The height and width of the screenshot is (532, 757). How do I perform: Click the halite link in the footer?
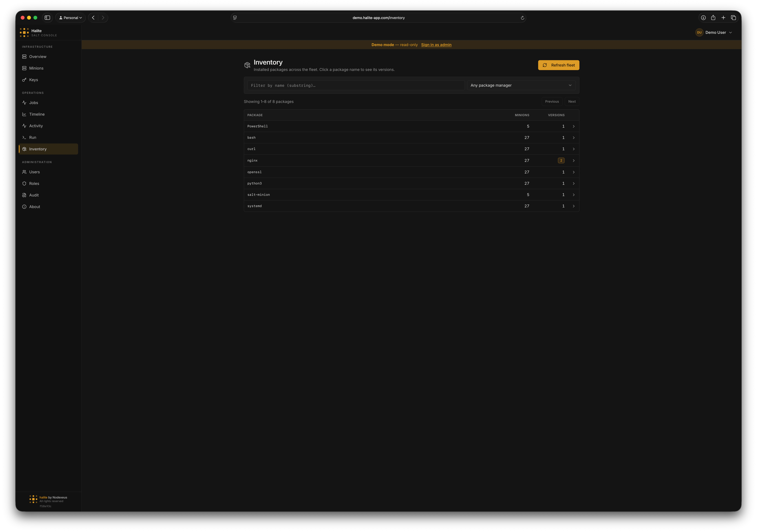click(x=43, y=497)
